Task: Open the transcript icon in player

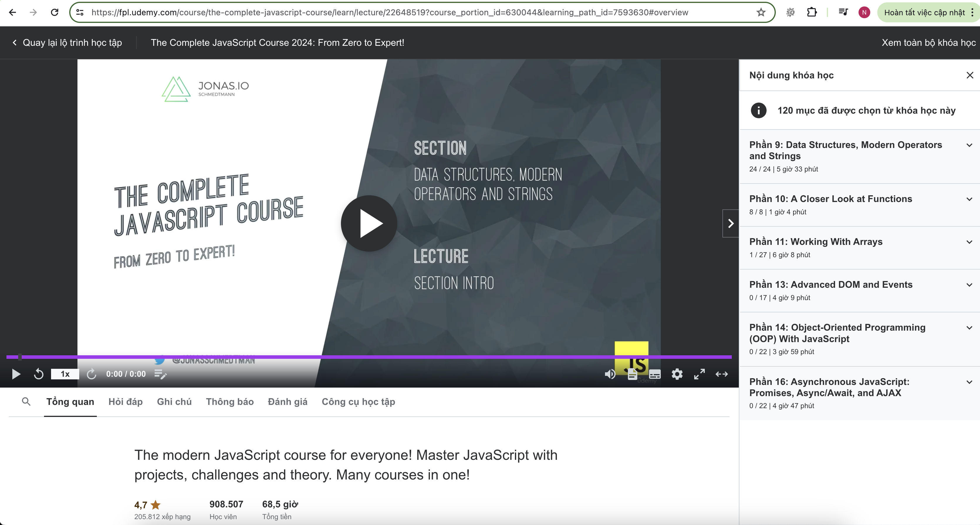Action: tap(632, 375)
